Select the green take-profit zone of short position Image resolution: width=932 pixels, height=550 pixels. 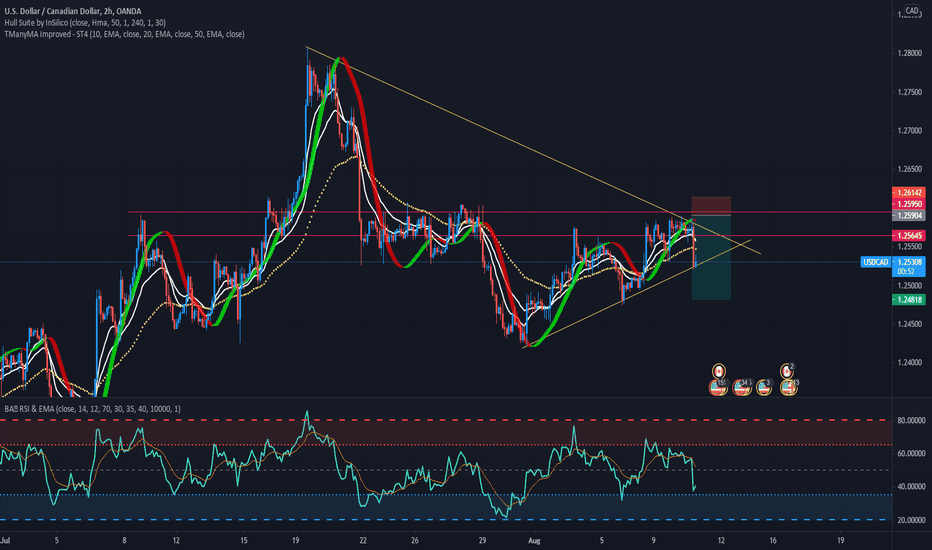click(x=711, y=257)
